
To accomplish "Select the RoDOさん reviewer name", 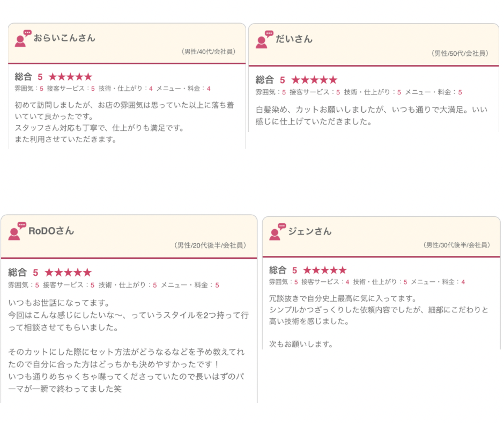I will (51, 231).
